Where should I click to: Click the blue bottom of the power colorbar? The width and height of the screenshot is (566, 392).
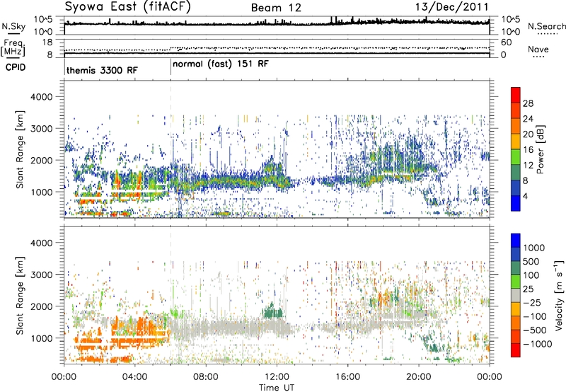(x=516, y=203)
